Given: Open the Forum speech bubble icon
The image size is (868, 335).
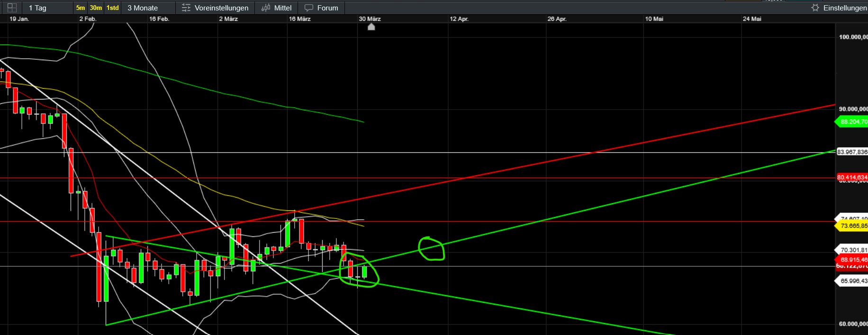Looking at the screenshot, I should click(x=309, y=8).
